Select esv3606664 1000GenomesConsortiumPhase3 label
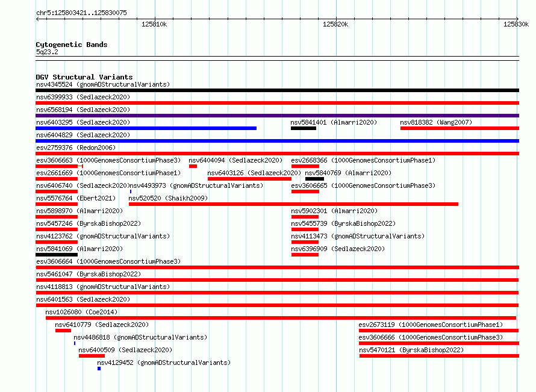Image resolution: width=536 pixels, height=392 pixels. (x=108, y=261)
